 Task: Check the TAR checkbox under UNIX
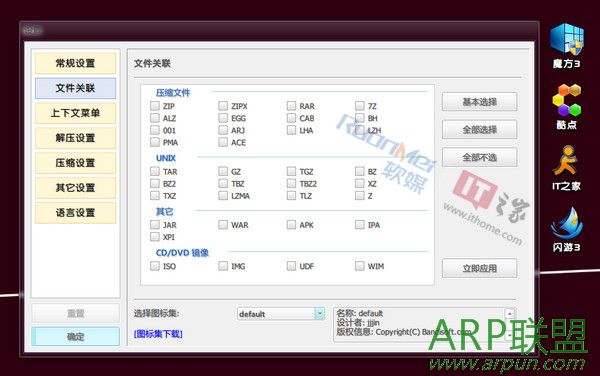(x=155, y=171)
